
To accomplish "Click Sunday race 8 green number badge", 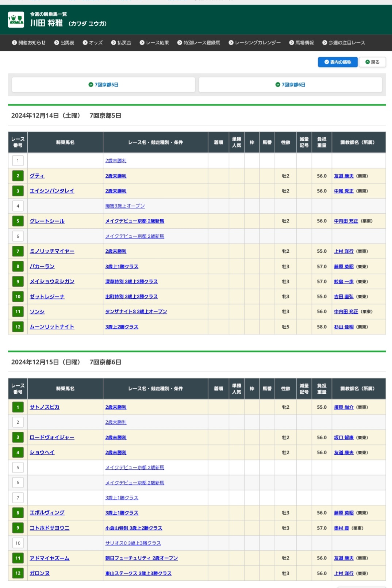I will click(x=18, y=513).
